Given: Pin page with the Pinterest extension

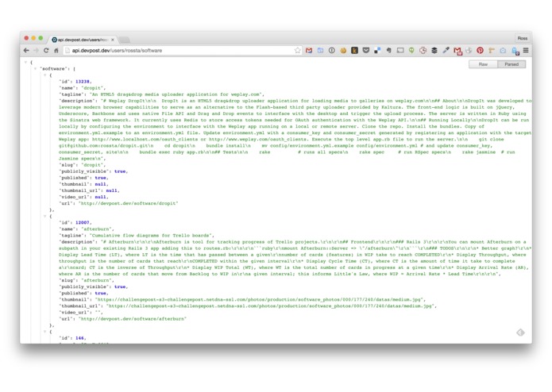Looking at the screenshot, I should click(480, 50).
